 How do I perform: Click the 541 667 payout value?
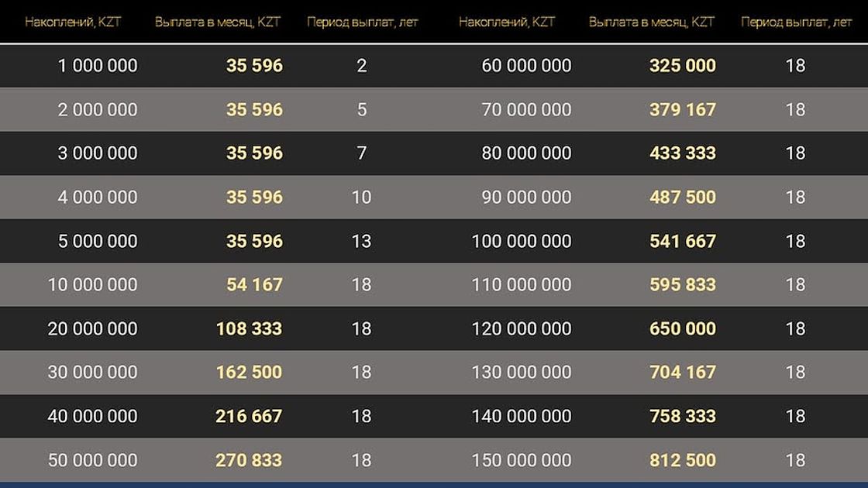(682, 241)
